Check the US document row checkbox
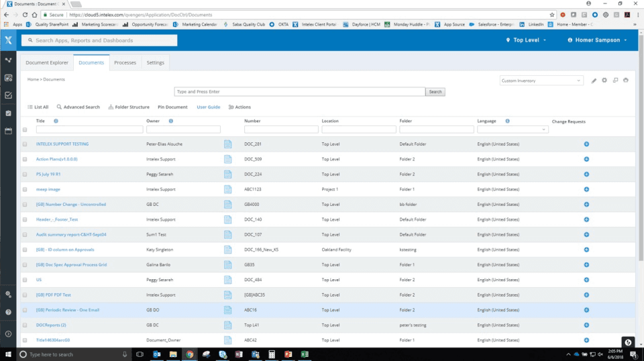644x361 pixels. (x=25, y=280)
